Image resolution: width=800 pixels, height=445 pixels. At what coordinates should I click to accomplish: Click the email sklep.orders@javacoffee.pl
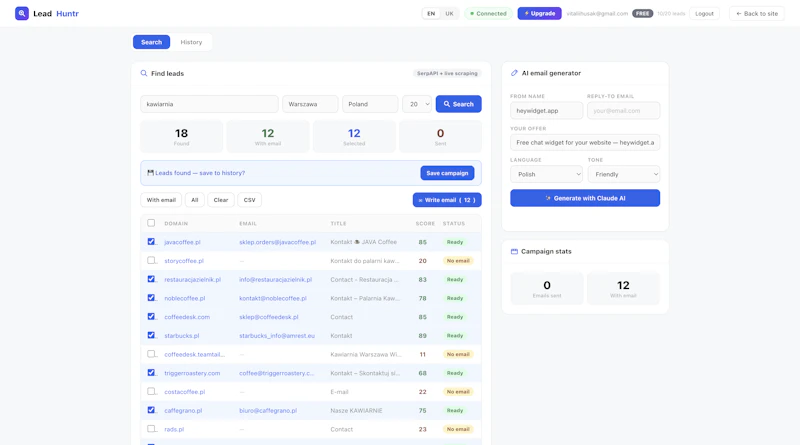click(x=278, y=242)
